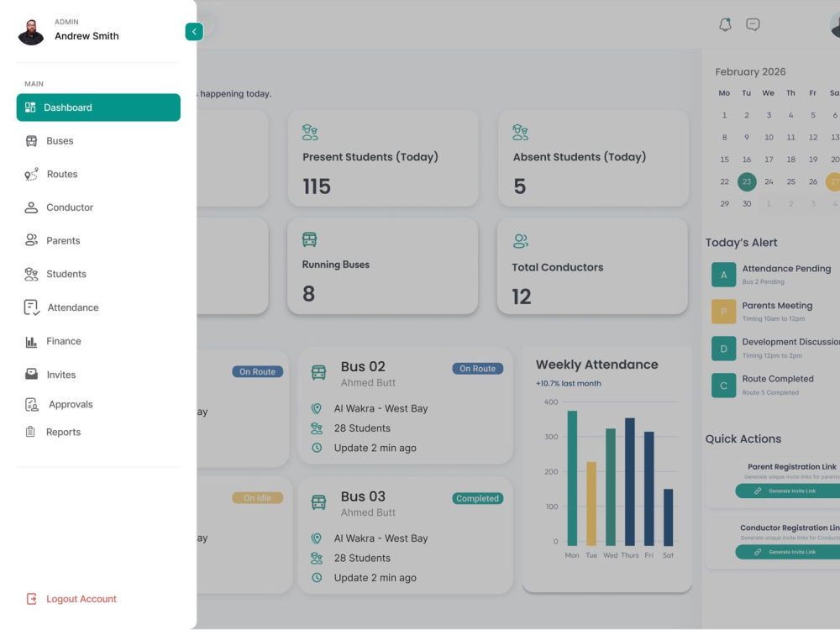The height and width of the screenshot is (630, 840).
Task: Select February 10 in the calendar
Action: [769, 138]
